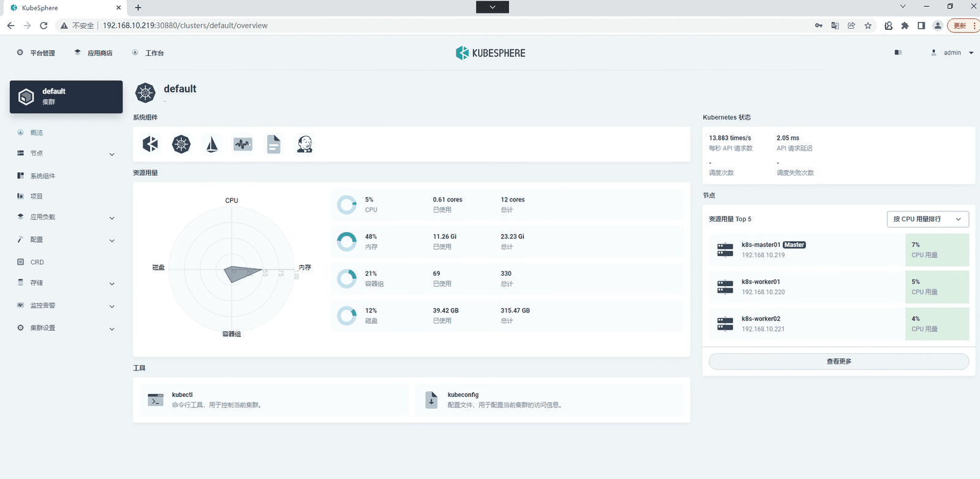Open the browser extensions puzzle icon
The height and width of the screenshot is (479, 980).
[x=905, y=25]
